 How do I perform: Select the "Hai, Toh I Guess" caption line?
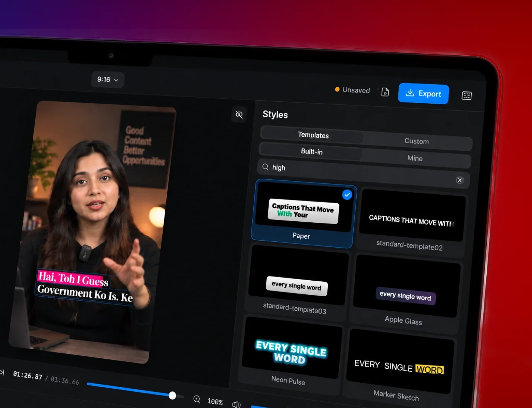tap(74, 279)
